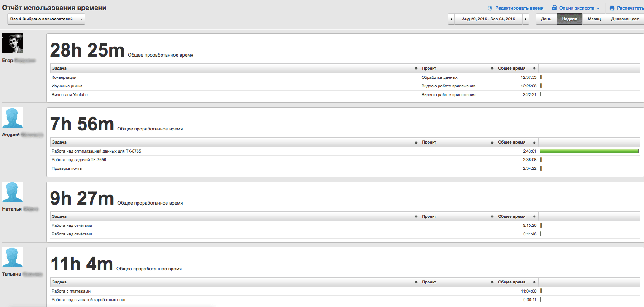Click the green progress bar for TK-8765
The height and width of the screenshot is (307, 644).
click(589, 151)
